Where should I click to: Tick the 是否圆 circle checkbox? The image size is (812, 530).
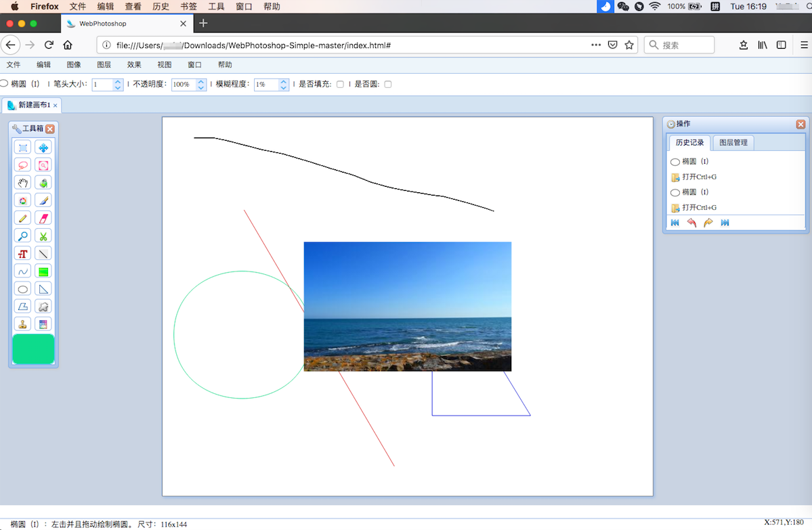point(388,85)
